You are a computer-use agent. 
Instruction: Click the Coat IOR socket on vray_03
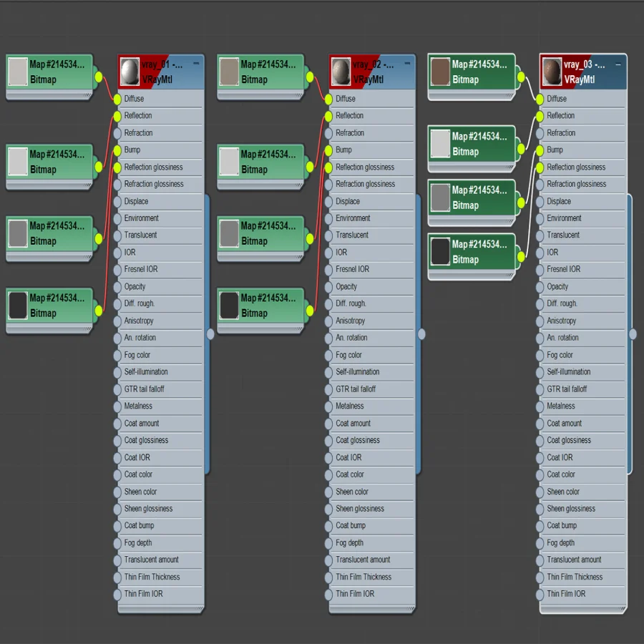coord(540,458)
